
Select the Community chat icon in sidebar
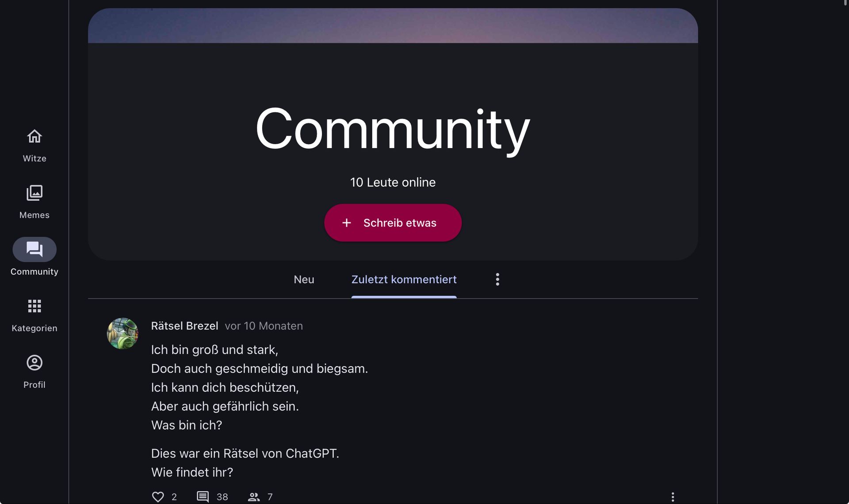[34, 249]
